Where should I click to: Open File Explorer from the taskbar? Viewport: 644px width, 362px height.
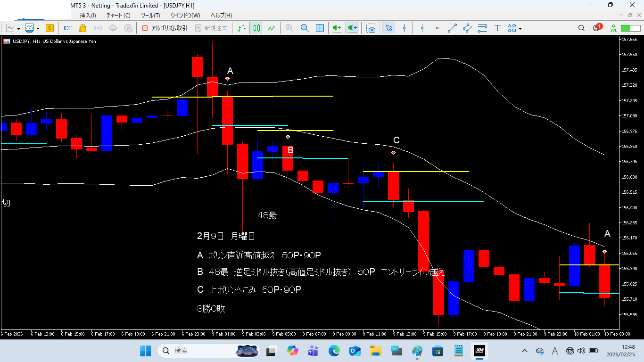tap(375, 351)
